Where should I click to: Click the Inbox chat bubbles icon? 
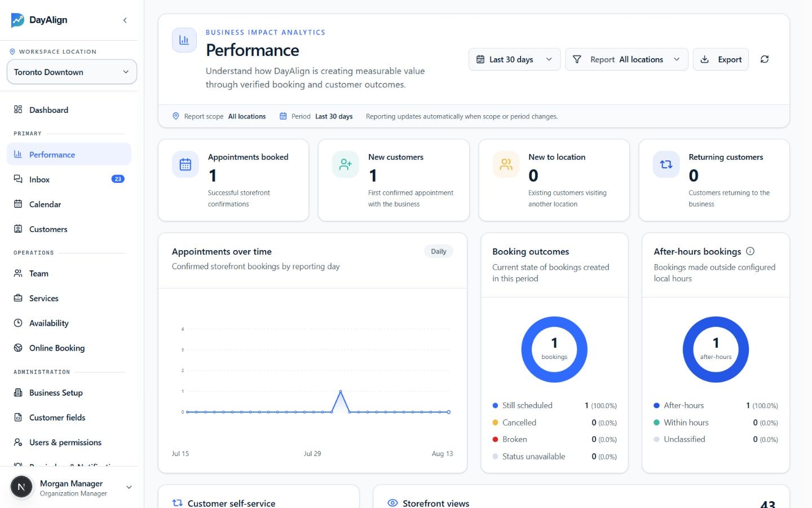tap(18, 179)
